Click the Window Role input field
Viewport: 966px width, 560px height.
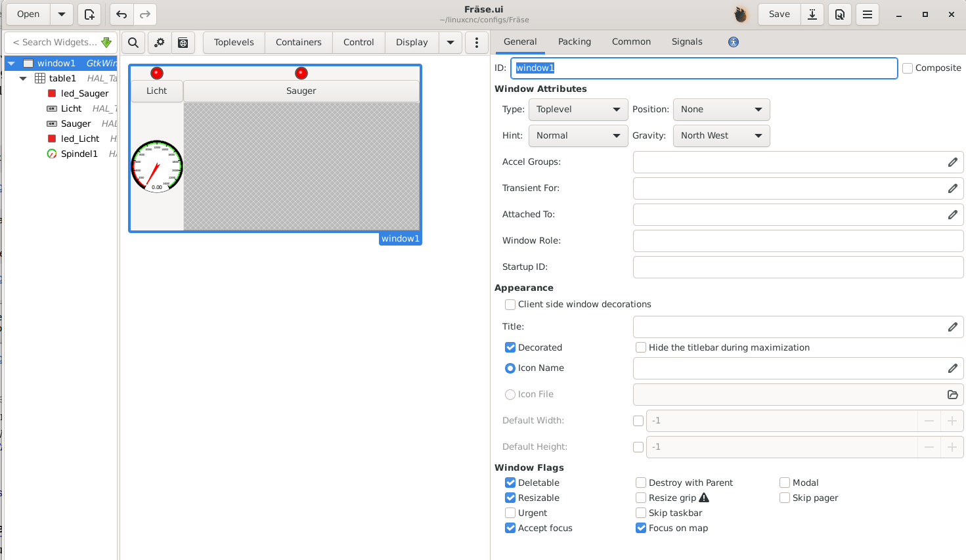click(797, 241)
